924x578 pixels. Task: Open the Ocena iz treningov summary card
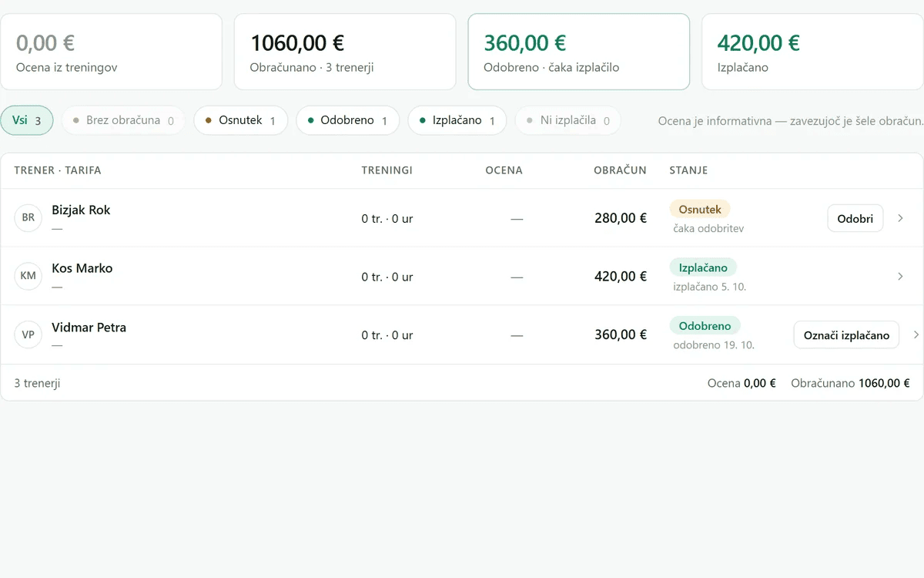tap(112, 52)
